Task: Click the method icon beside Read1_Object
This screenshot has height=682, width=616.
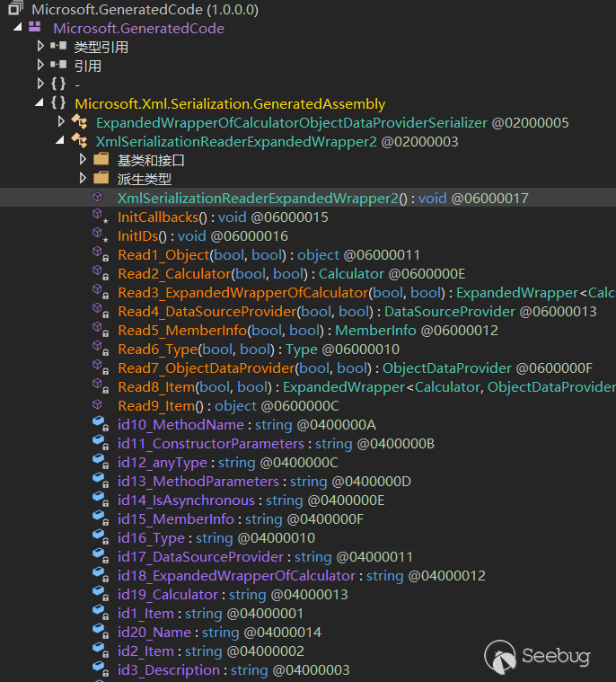Action: coord(100,255)
